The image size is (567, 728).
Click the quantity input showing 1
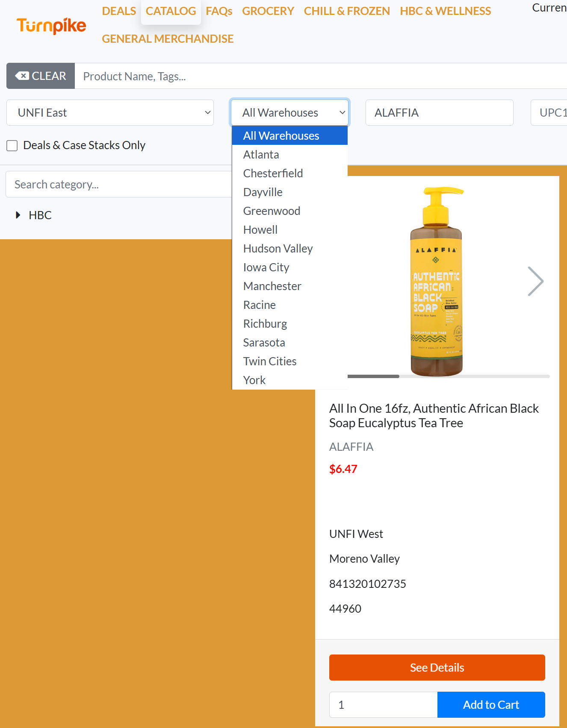pyautogui.click(x=384, y=705)
